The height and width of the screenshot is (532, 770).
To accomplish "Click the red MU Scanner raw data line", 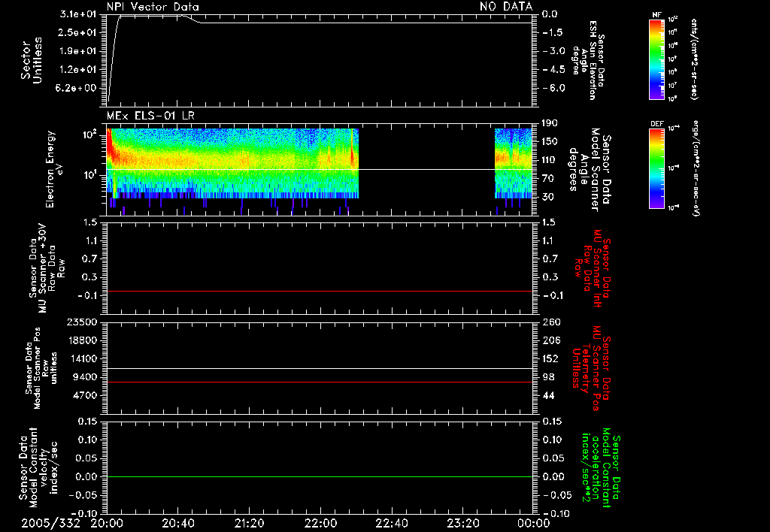I will 320,291.
